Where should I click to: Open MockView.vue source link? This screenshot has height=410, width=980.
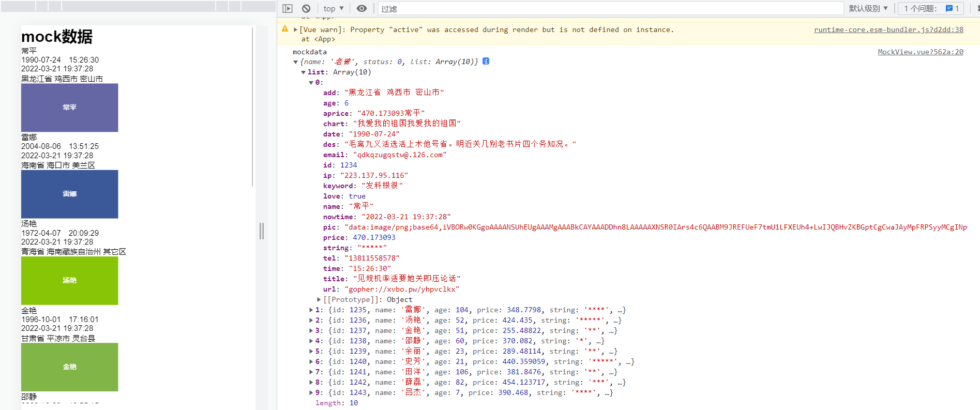pyautogui.click(x=921, y=52)
